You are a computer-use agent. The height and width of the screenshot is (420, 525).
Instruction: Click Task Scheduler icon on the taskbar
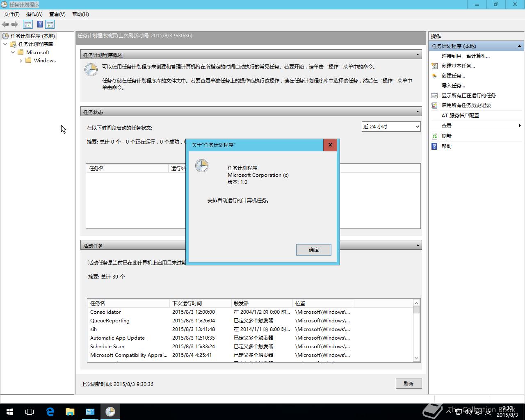coord(110,412)
